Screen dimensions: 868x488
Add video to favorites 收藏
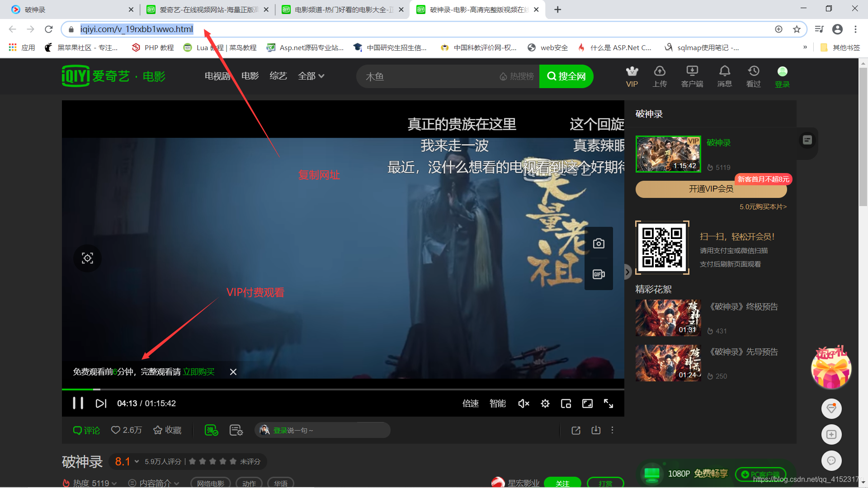(x=167, y=430)
